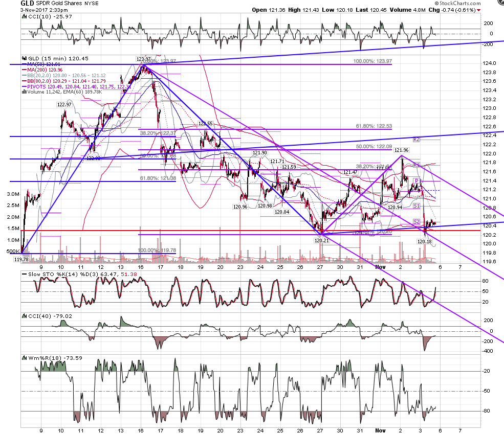Click the 121.90 price label
Image resolution: width=504 pixels, height=434 pixels.
pyautogui.click(x=260, y=153)
